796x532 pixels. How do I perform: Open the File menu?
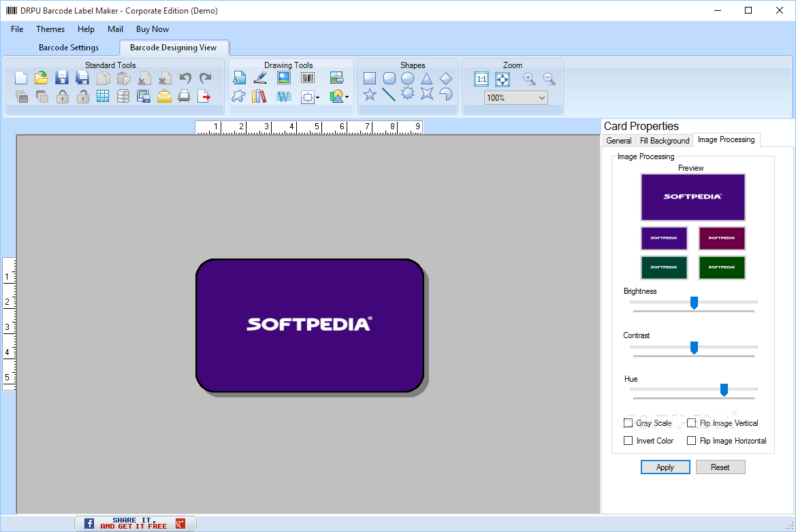[17, 29]
